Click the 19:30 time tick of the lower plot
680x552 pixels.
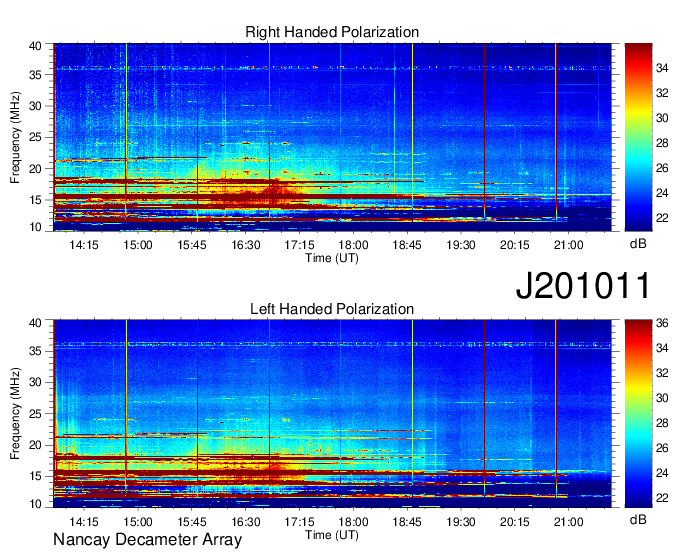[461, 522]
